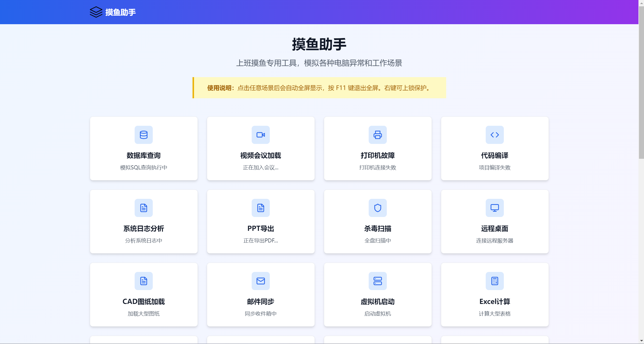This screenshot has width=644, height=344.
Task: Click the yellow 使用说明 notice banner
Action: coord(319,88)
